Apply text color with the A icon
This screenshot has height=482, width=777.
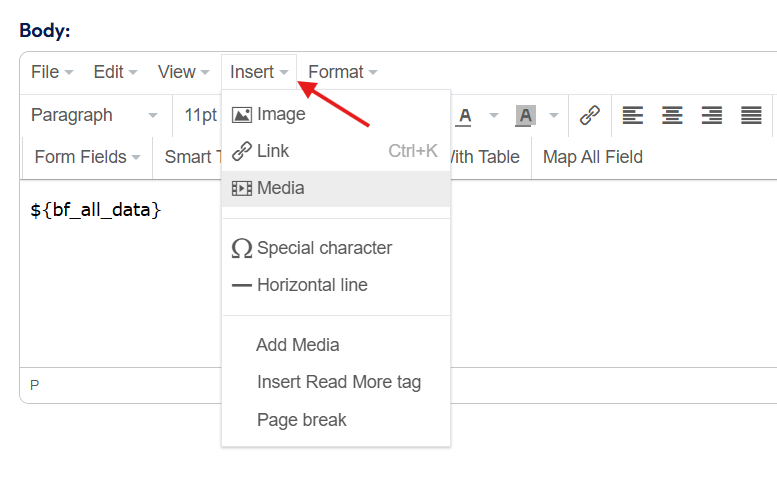[x=464, y=115]
